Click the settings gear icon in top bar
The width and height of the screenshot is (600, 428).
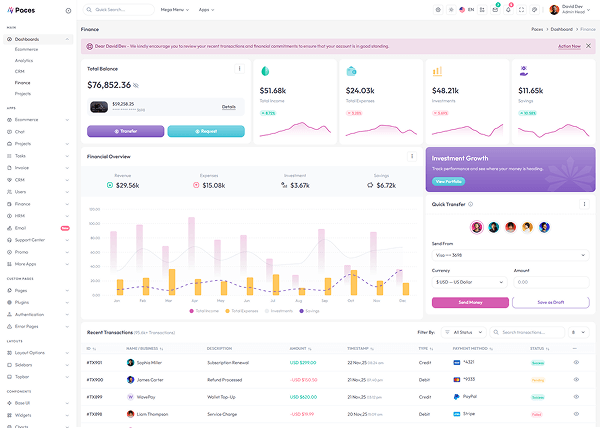438,10
